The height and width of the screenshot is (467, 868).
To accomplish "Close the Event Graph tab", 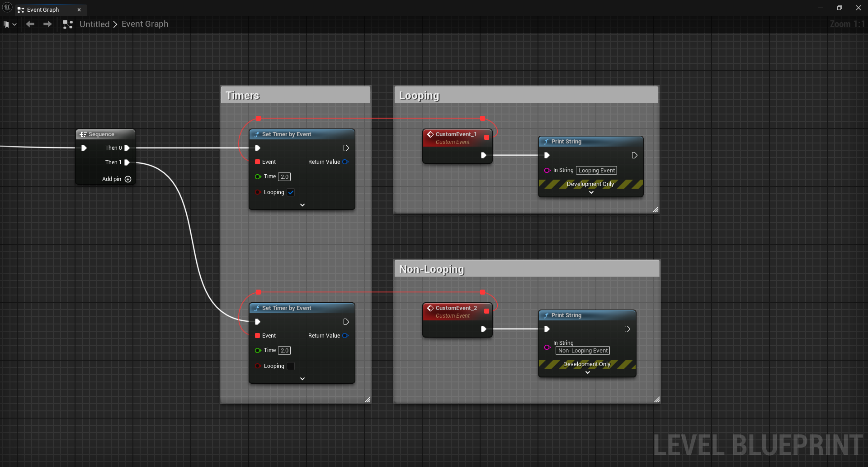I will tap(79, 10).
